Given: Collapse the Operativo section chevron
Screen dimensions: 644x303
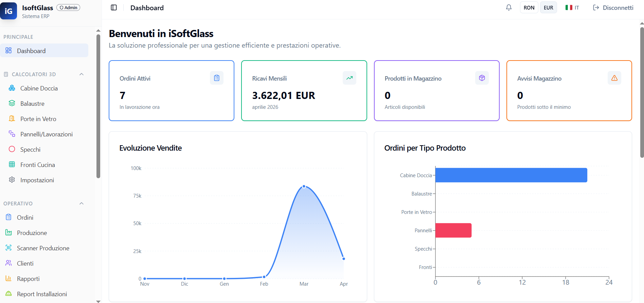Looking at the screenshot, I should [82, 203].
